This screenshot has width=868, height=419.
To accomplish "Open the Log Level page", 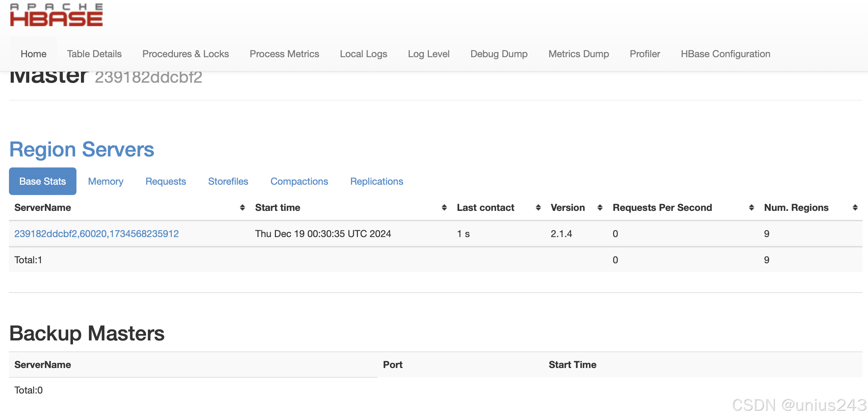I will 428,54.
